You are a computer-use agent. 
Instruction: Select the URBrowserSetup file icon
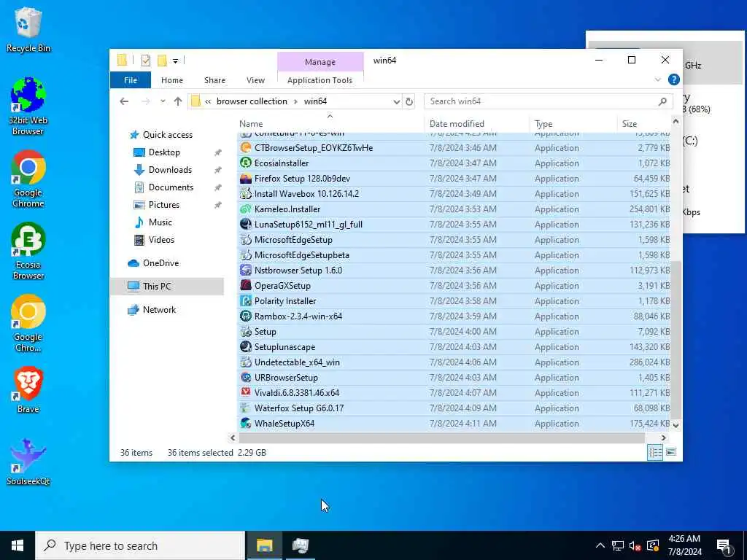245,378
